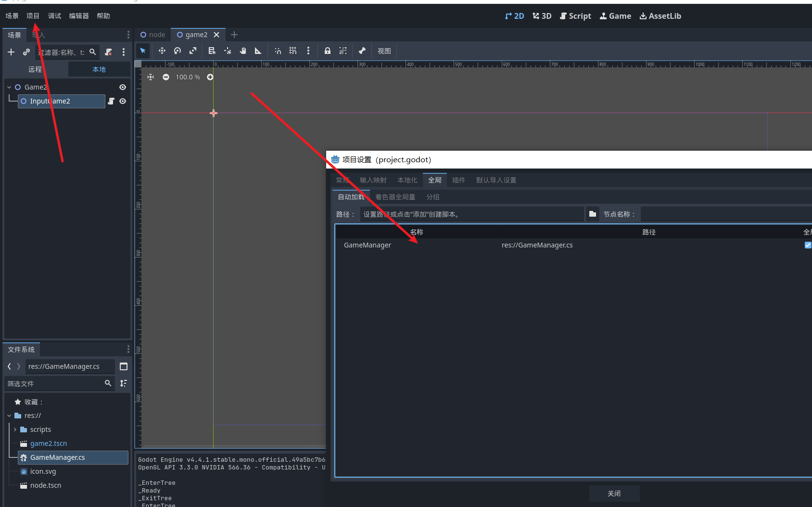Go forward in FileSystem path history
Screen dimensions: 812x507
(19, 366)
